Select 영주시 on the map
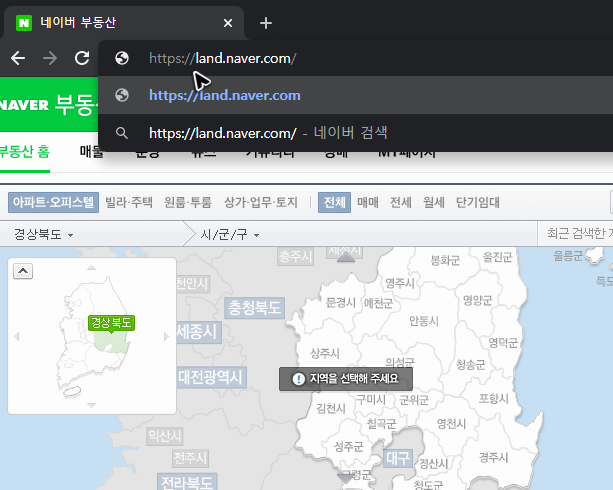The height and width of the screenshot is (490, 613). tap(400, 283)
